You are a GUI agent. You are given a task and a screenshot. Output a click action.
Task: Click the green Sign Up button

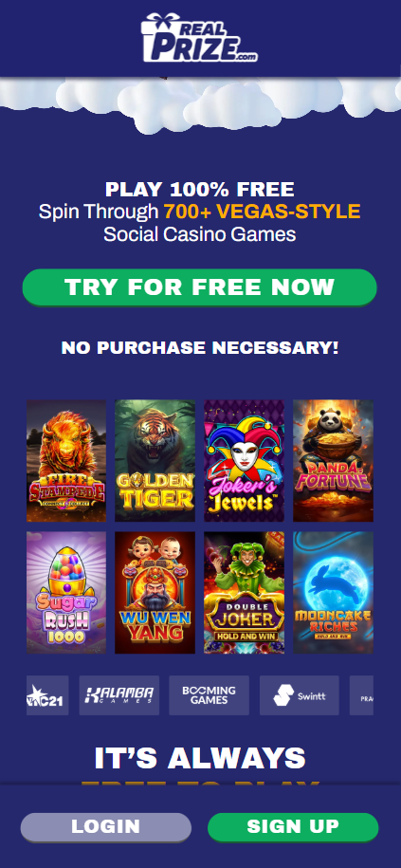pyautogui.click(x=293, y=827)
